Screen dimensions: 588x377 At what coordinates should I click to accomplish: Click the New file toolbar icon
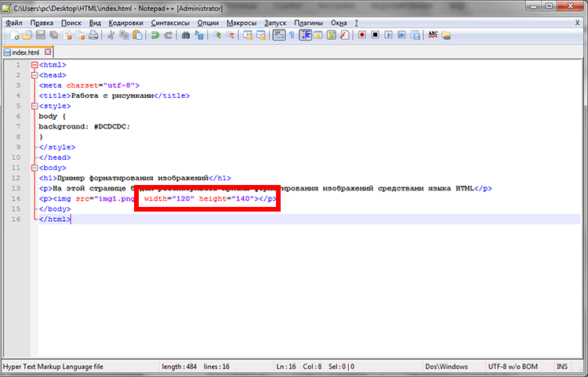(14, 35)
